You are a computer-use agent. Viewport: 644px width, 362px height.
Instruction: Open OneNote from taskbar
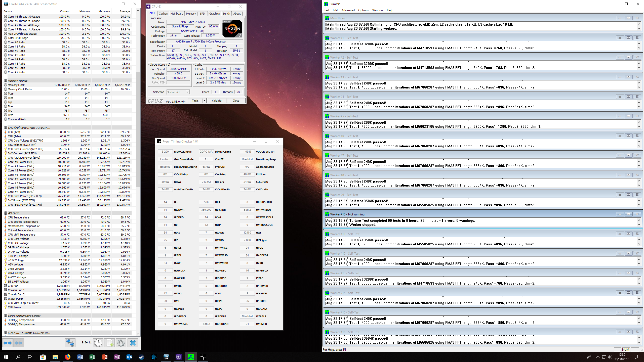pos(117,357)
